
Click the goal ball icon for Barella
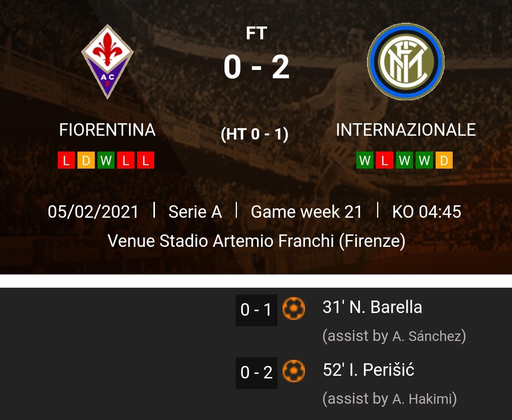tap(294, 309)
